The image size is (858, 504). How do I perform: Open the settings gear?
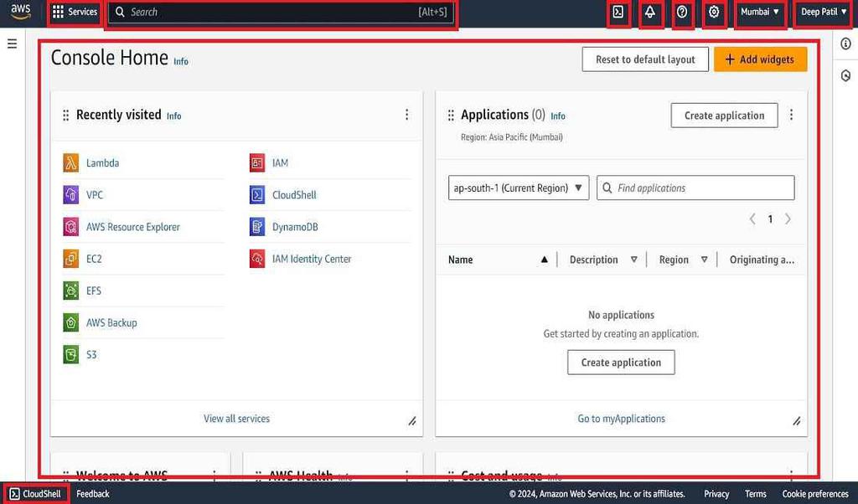715,13
